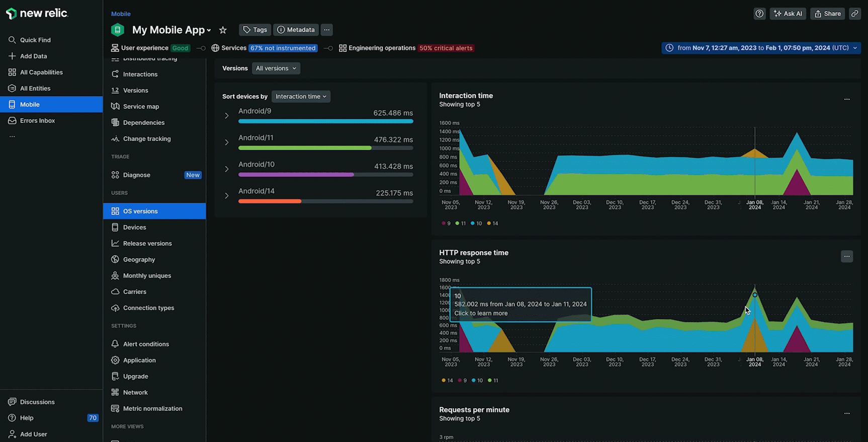Click the Share button
Viewport: 868px width, 442px height.
pyautogui.click(x=827, y=14)
